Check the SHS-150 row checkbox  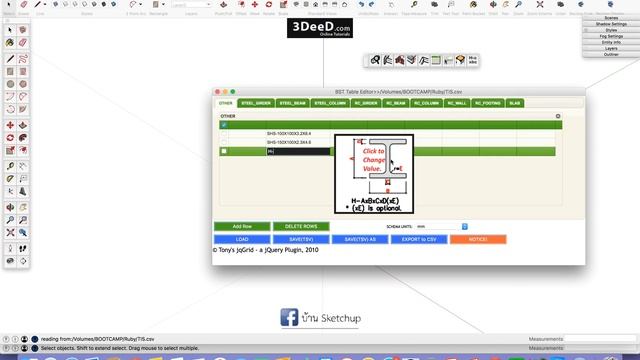coord(224,142)
